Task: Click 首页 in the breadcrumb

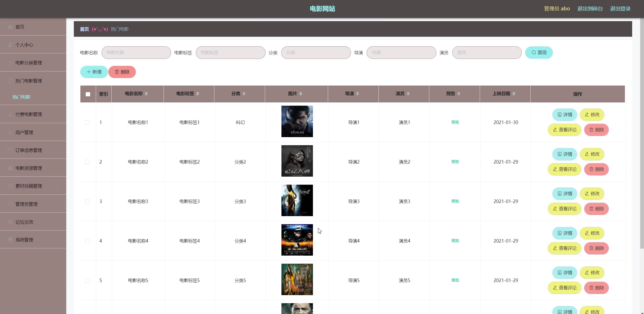Action: pos(84,29)
